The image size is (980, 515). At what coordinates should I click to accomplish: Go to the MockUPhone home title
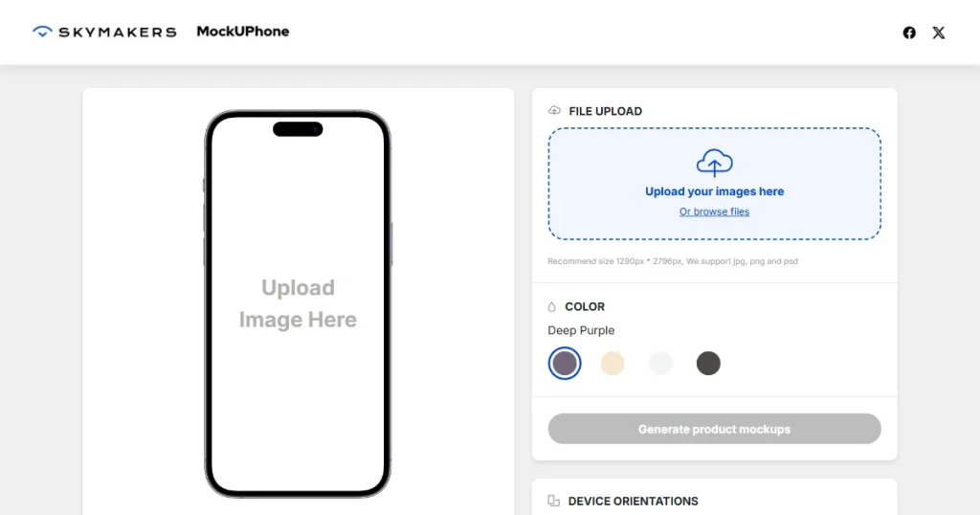(243, 32)
